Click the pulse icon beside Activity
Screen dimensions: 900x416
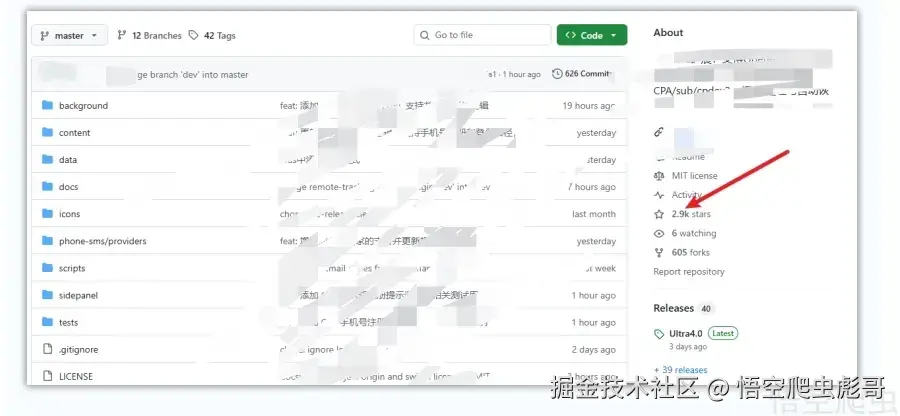coord(658,195)
